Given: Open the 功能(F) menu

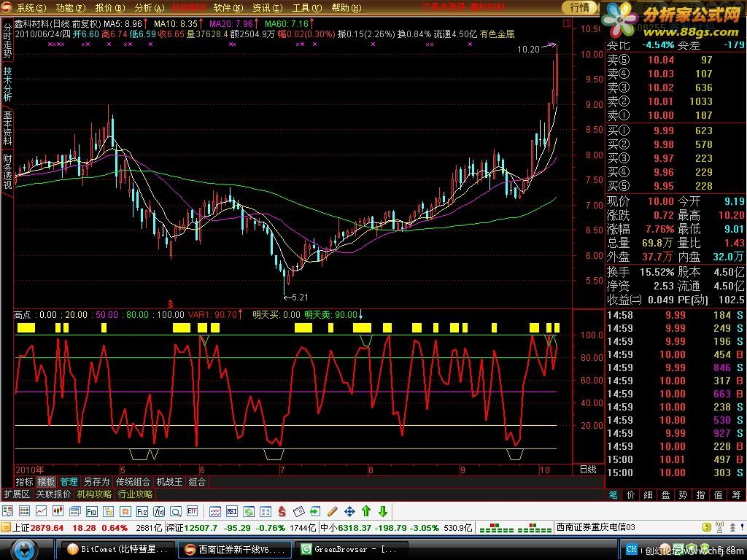Looking at the screenshot, I should [x=71, y=7].
